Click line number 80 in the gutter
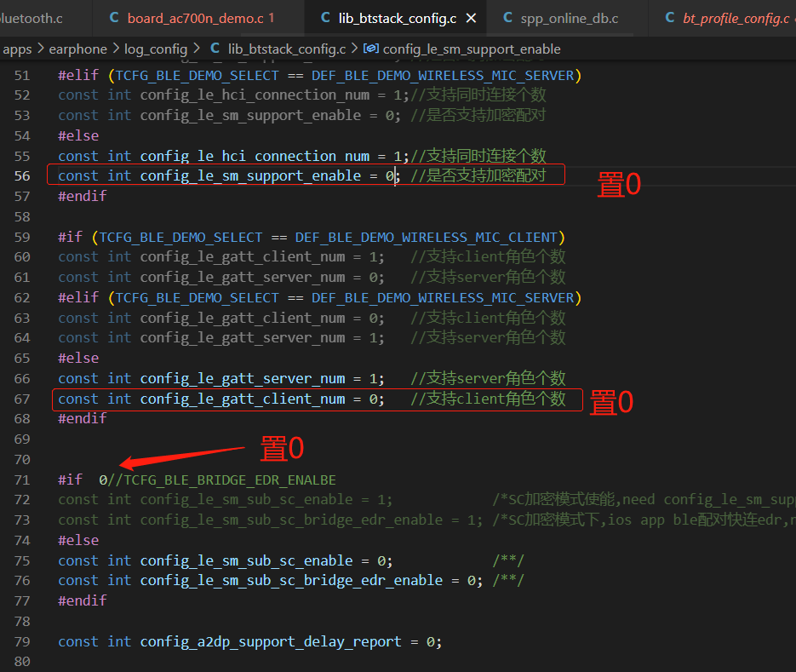Image resolution: width=796 pixels, height=672 pixels. point(22,661)
